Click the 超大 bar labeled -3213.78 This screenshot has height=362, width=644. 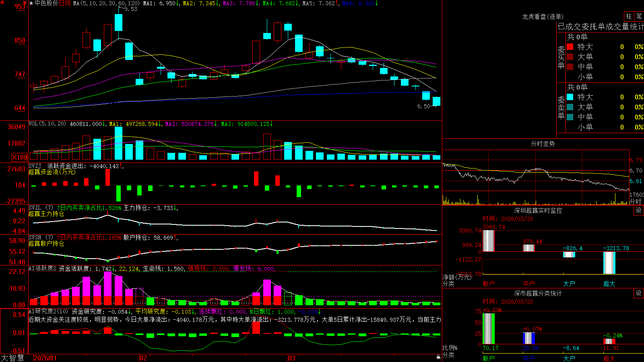click(609, 263)
